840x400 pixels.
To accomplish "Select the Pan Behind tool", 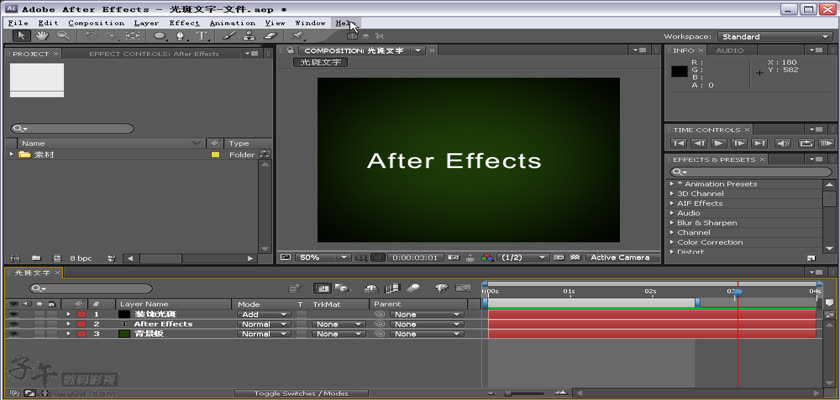I will tap(132, 36).
